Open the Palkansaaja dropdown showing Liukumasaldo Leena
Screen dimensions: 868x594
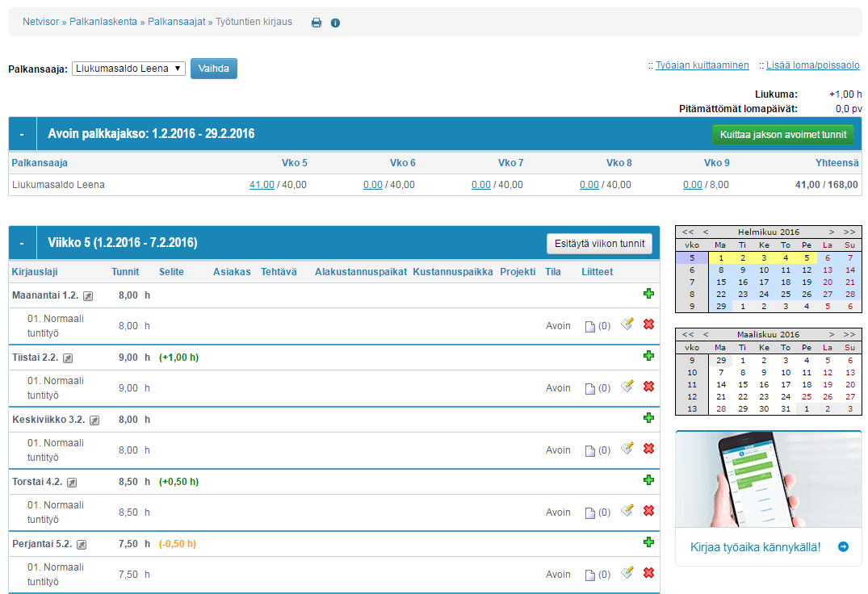coord(129,69)
